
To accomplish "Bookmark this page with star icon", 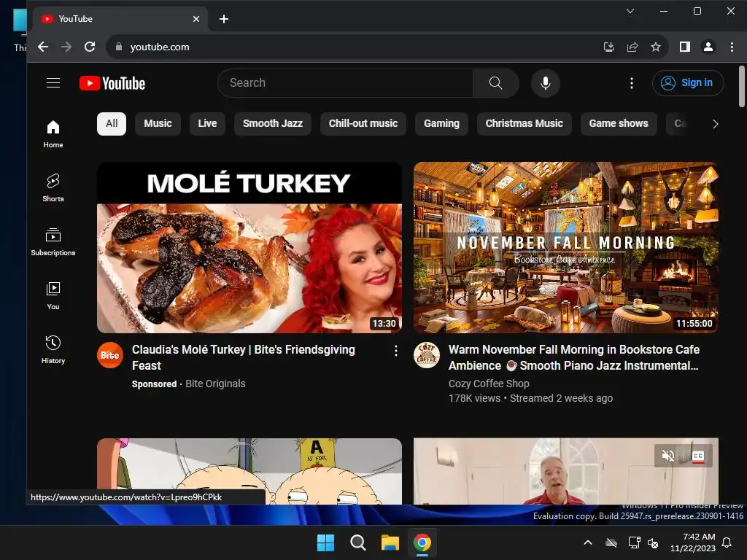I will pos(656,47).
